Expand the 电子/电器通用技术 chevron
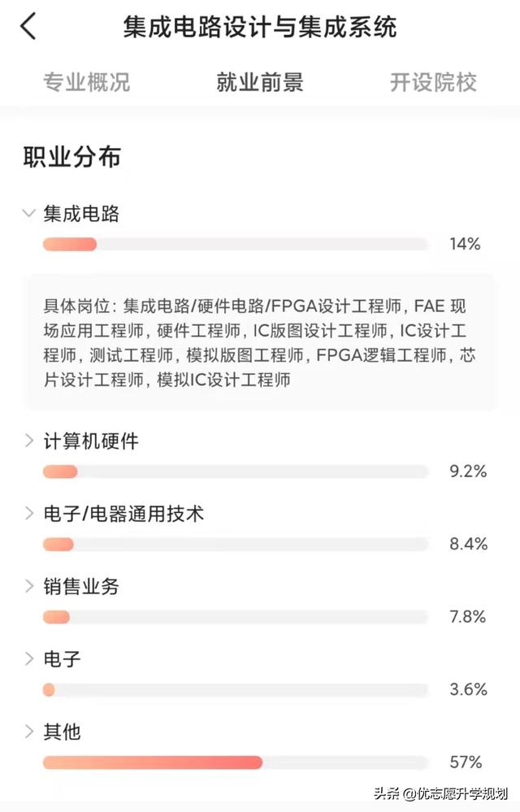520x812 pixels. pos(29,514)
